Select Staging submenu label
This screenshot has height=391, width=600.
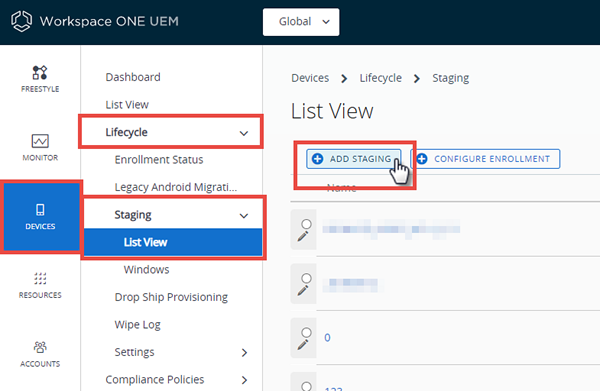pos(133,215)
